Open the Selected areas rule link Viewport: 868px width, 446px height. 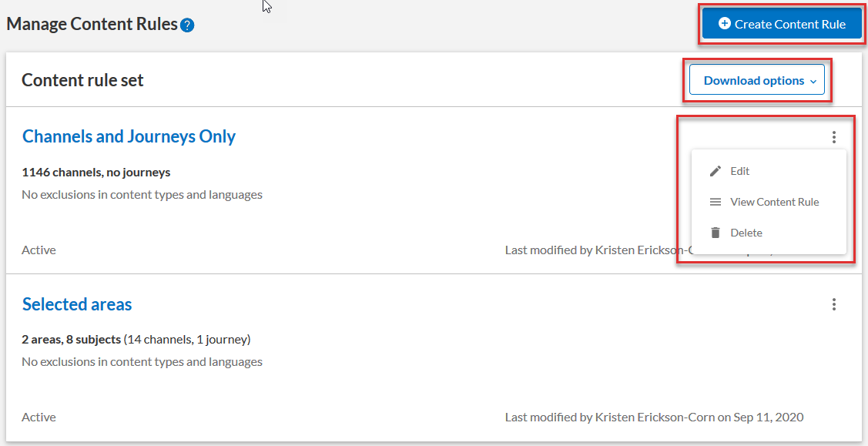(x=77, y=304)
